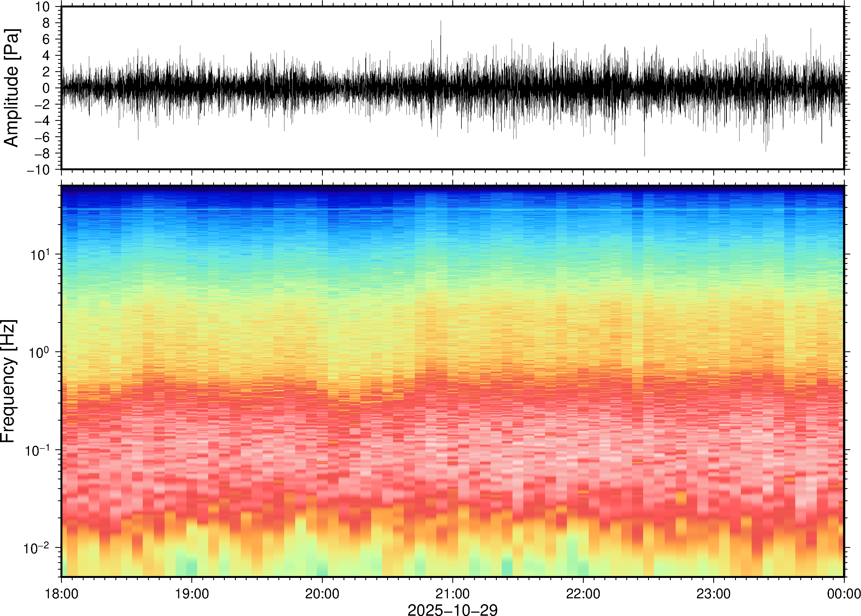Click the 10^-2 frequency tick label
Viewport: 861px width, 616px height.
coord(37,548)
